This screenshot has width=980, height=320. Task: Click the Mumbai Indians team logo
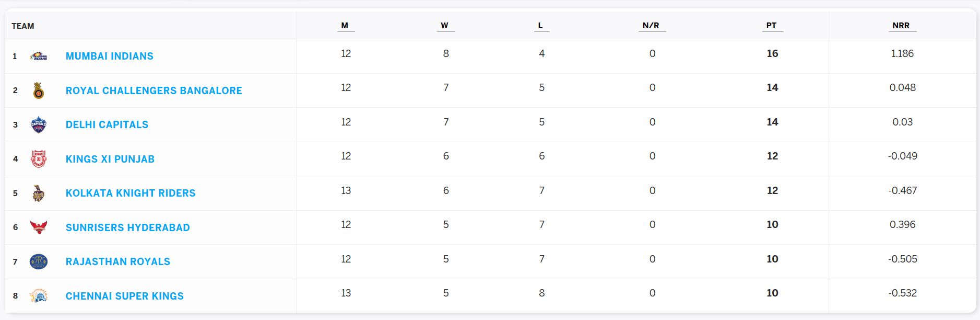pyautogui.click(x=39, y=56)
